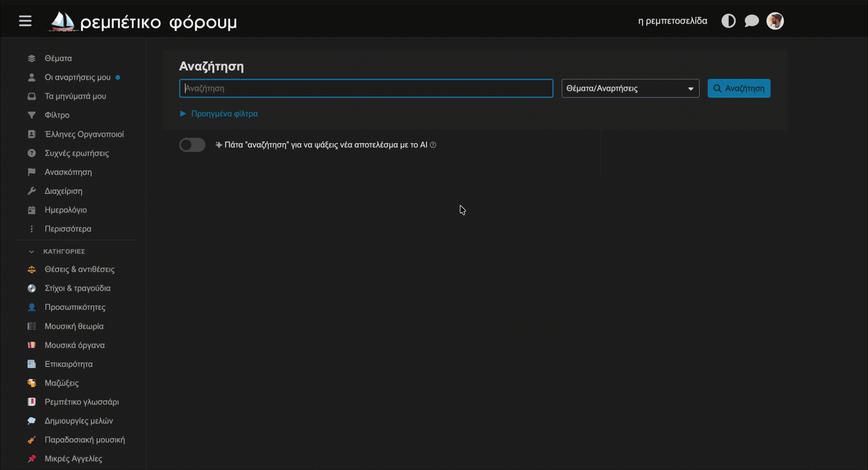The height and width of the screenshot is (470, 868).
Task: Open the hamburger sidebar menu
Action: tap(25, 21)
